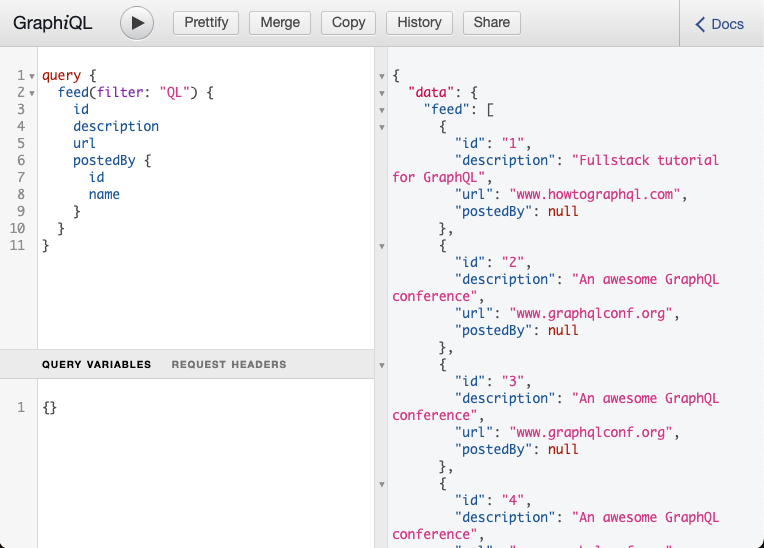Open the History panel

tap(420, 23)
